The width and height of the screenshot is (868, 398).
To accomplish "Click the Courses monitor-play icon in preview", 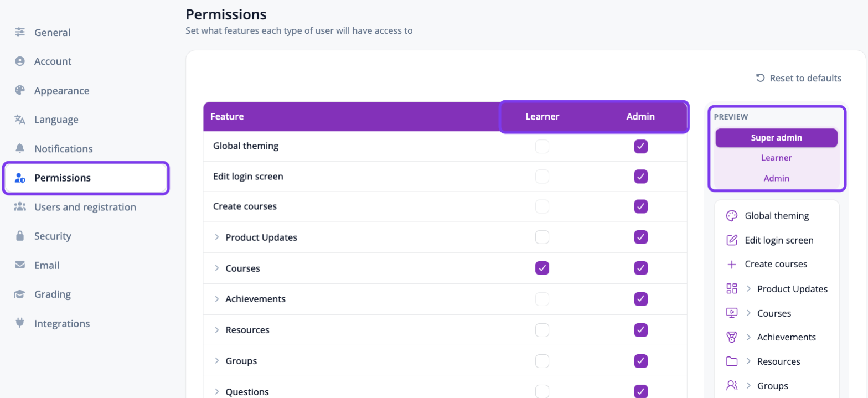I will click(732, 313).
